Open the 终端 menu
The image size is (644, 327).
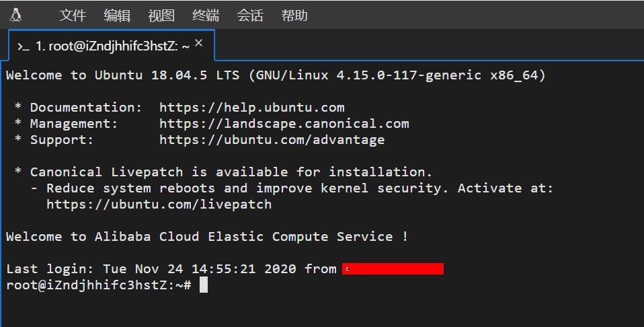pyautogui.click(x=206, y=15)
